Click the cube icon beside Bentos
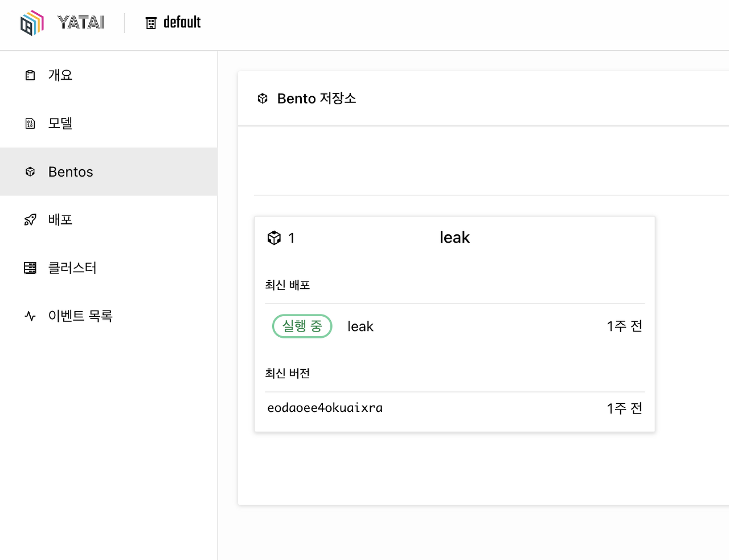 pos(30,171)
